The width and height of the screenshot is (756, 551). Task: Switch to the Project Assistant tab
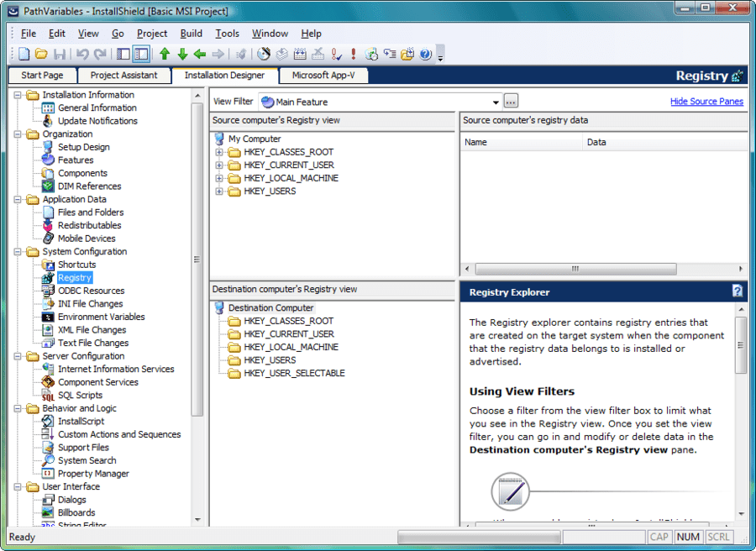tap(124, 76)
